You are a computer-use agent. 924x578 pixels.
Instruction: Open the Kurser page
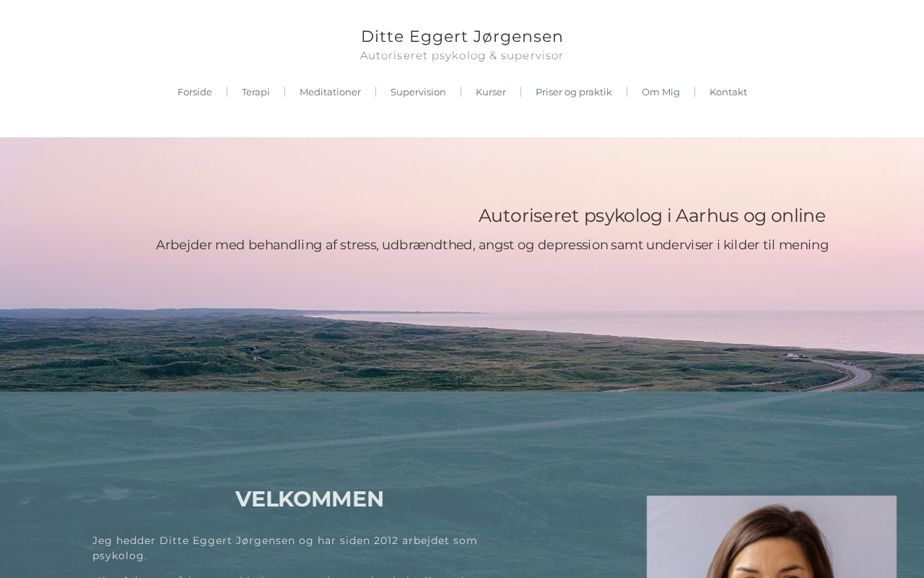pos(491,92)
